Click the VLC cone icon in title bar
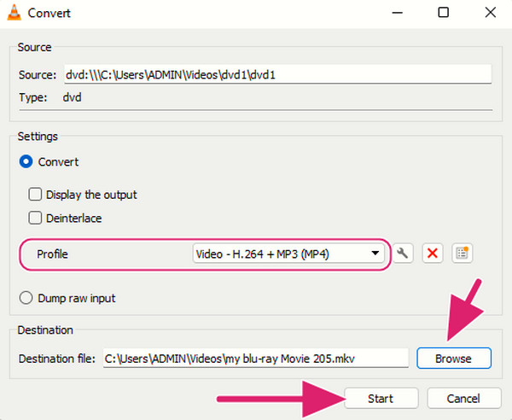The height and width of the screenshot is (420, 512). (14, 13)
